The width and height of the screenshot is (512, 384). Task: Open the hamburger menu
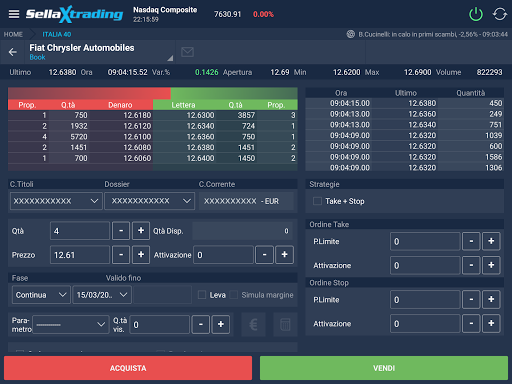[14, 14]
